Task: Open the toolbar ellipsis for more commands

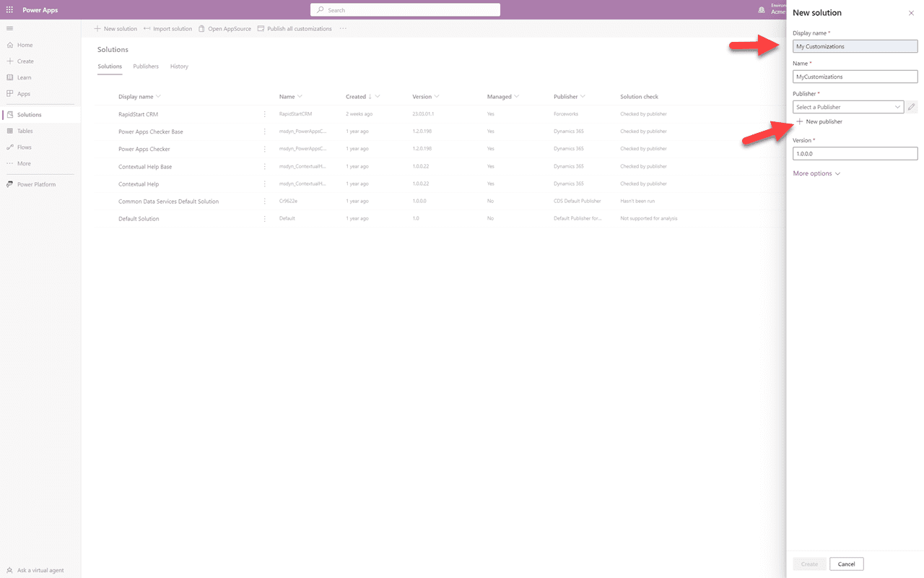Action: (x=343, y=28)
